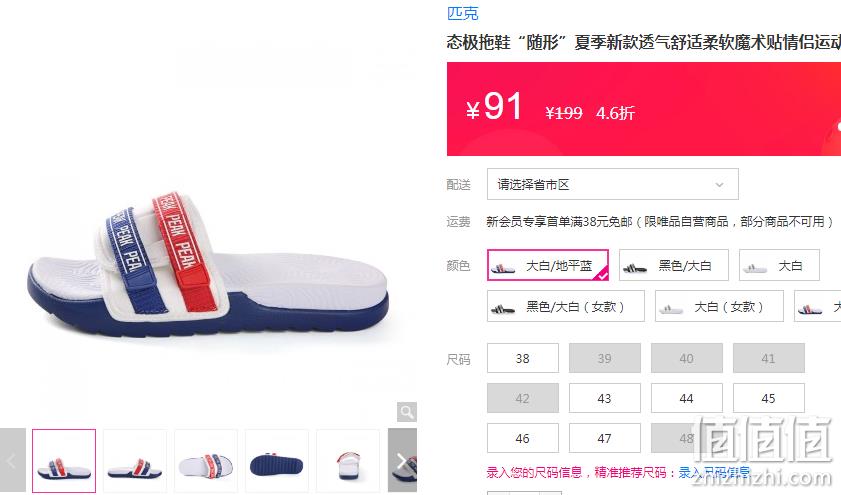841x495 pixels.
Task: Click the magnifier zoom icon on product image
Action: click(407, 412)
